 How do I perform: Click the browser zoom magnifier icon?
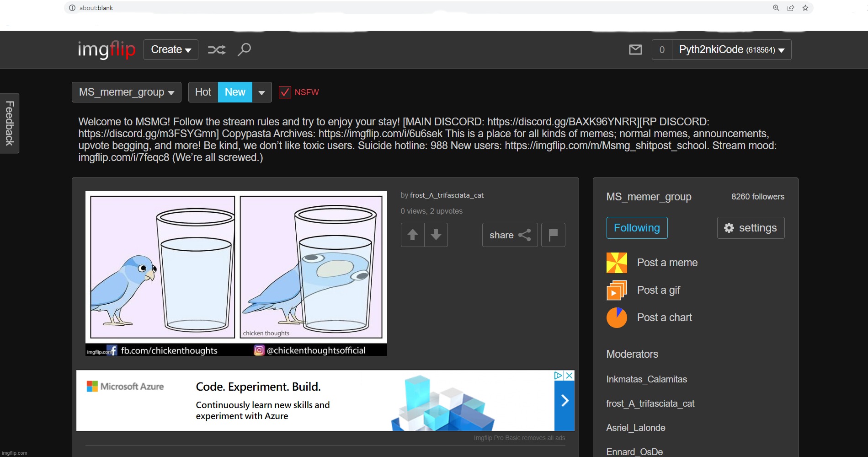pos(776,8)
